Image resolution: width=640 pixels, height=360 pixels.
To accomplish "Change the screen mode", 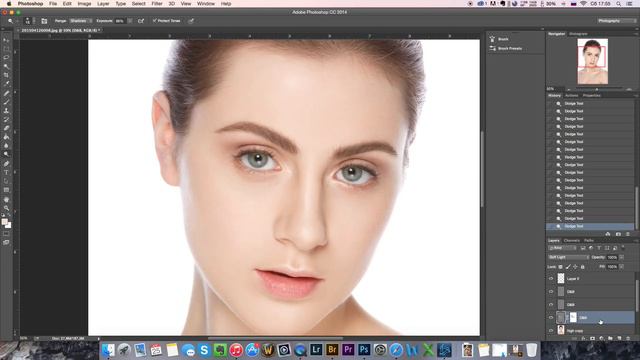I will coord(6,243).
